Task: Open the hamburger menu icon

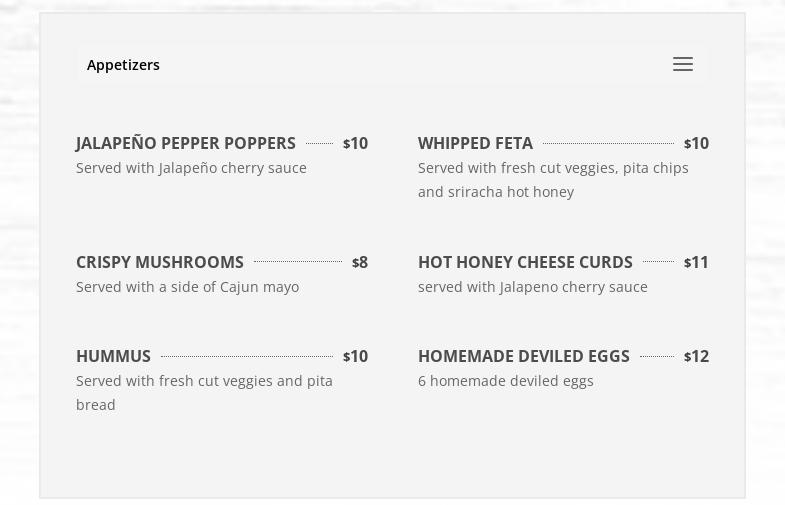Action: click(683, 64)
